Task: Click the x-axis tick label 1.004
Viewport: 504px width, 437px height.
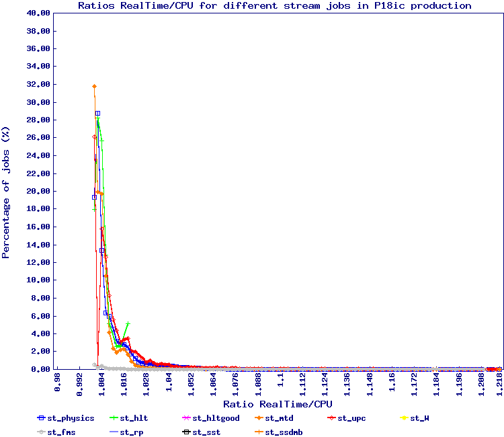Action: 102,385
